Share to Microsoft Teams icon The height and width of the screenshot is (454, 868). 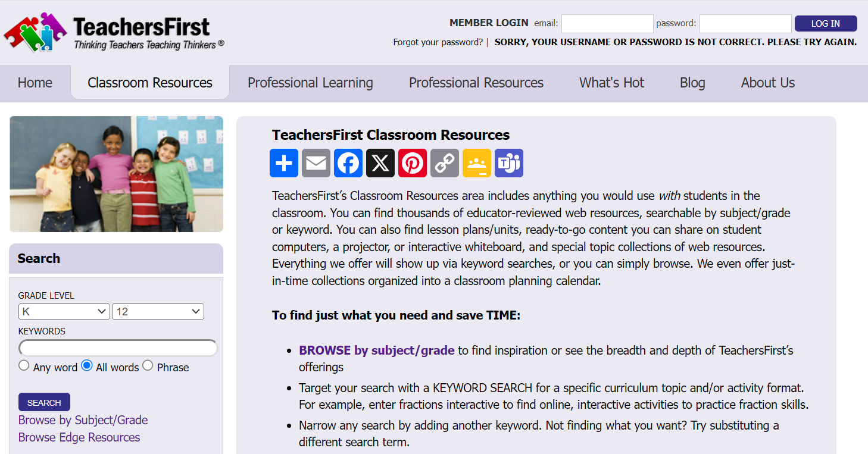point(509,163)
